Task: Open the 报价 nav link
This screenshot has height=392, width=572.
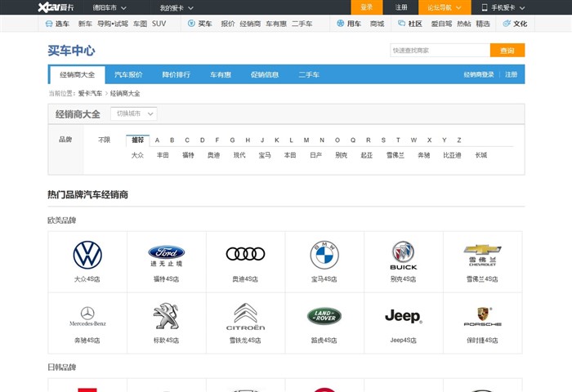Action: click(228, 24)
